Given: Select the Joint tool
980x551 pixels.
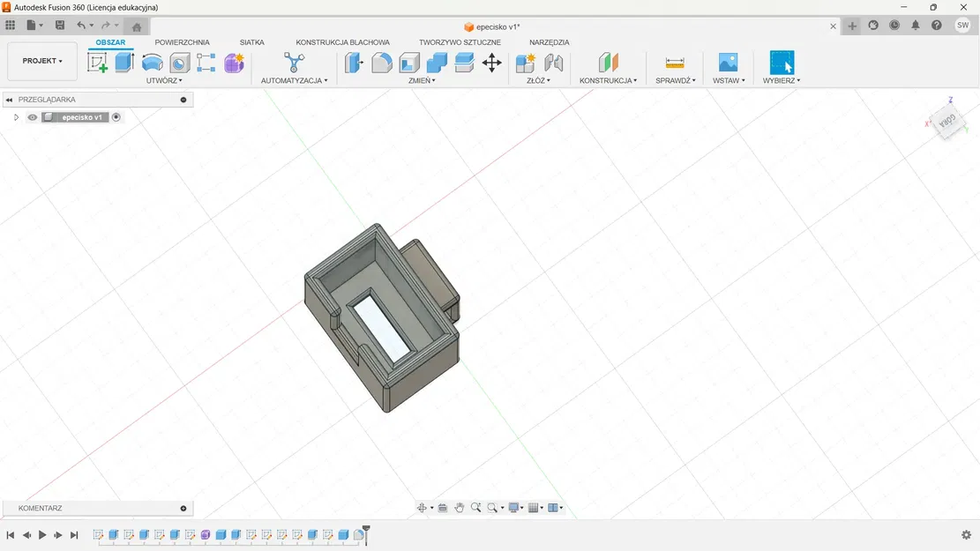Looking at the screenshot, I should coord(554,63).
